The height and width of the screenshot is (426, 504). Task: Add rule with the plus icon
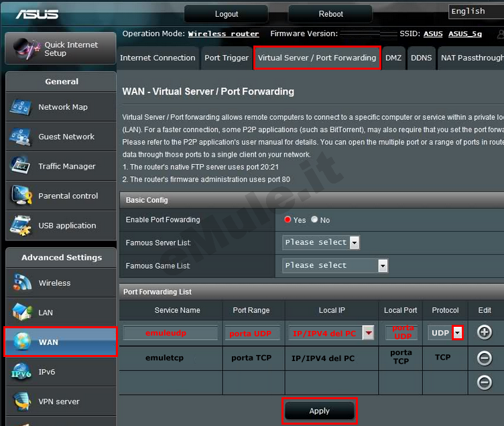(484, 332)
